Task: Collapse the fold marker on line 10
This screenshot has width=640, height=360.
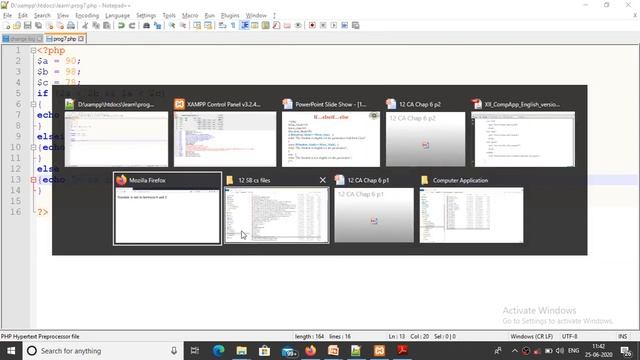Action: [x=33, y=147]
